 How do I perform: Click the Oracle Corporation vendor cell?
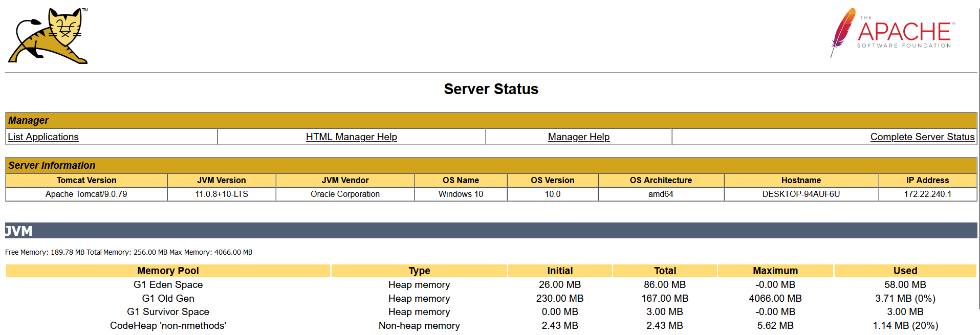click(x=345, y=194)
